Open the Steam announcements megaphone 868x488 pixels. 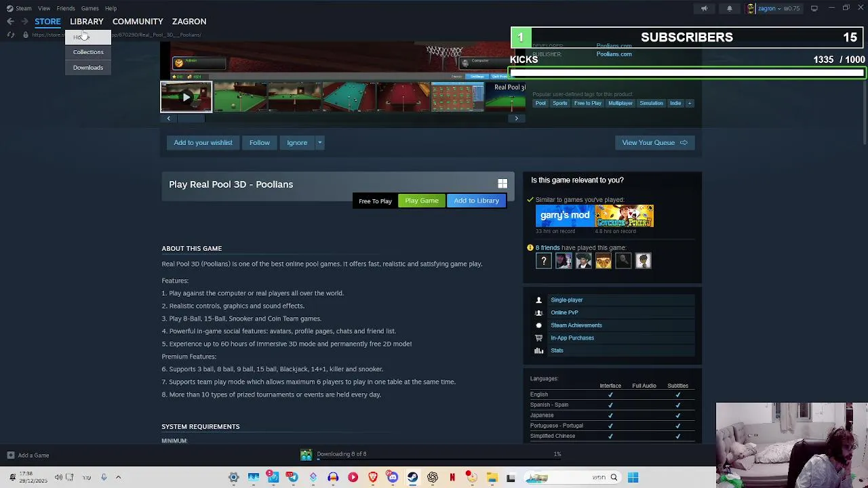click(x=704, y=8)
